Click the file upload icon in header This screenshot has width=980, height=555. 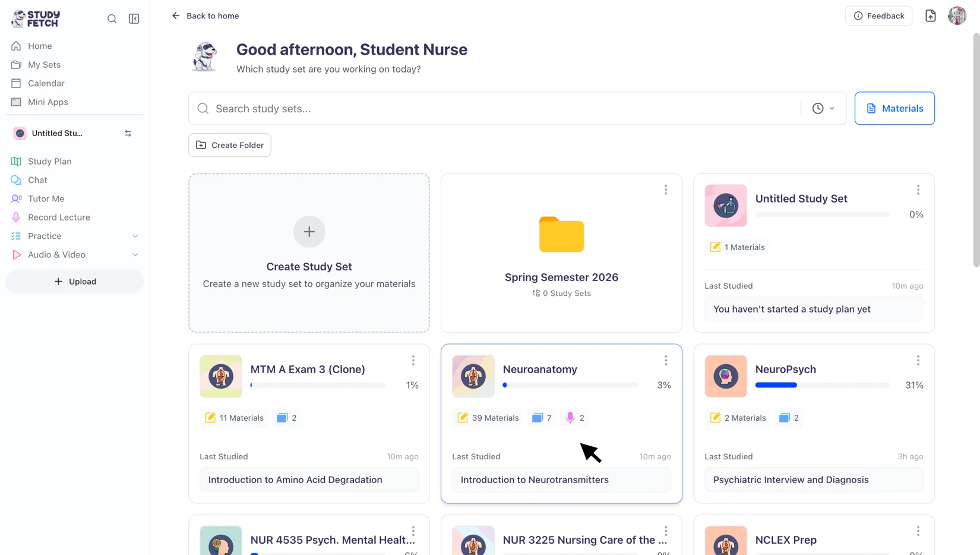click(931, 16)
